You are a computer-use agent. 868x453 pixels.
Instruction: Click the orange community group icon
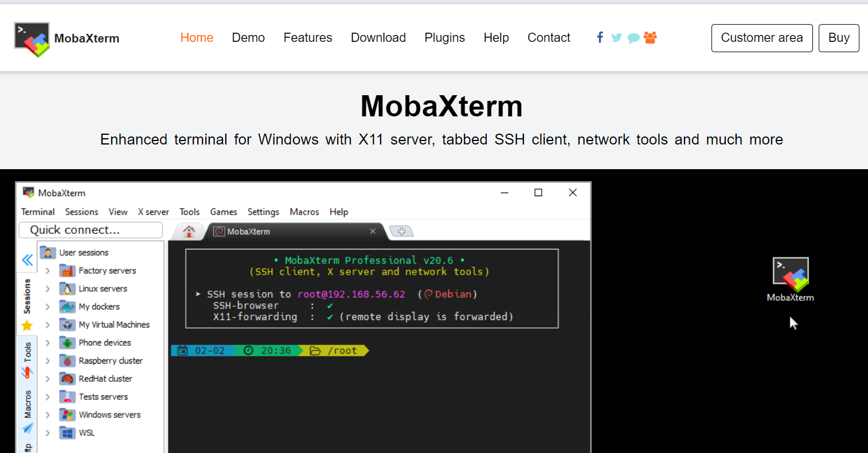point(650,38)
